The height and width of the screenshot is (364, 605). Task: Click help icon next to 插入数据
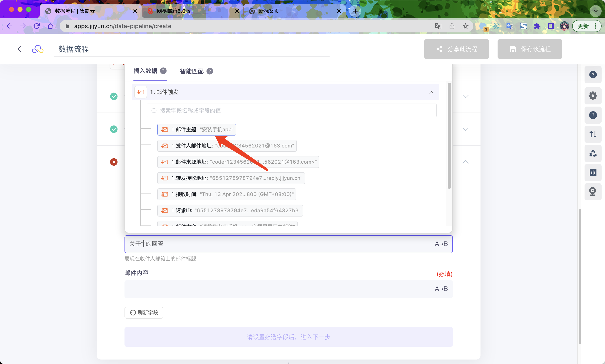click(163, 71)
